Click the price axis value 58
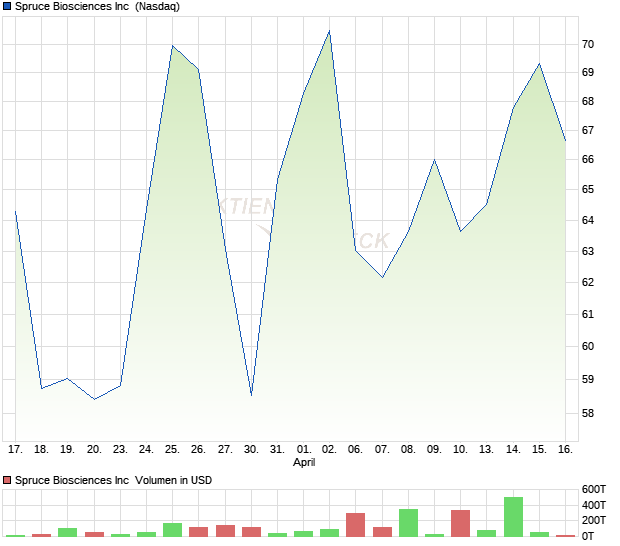The width and height of the screenshot is (620, 546). [588, 414]
